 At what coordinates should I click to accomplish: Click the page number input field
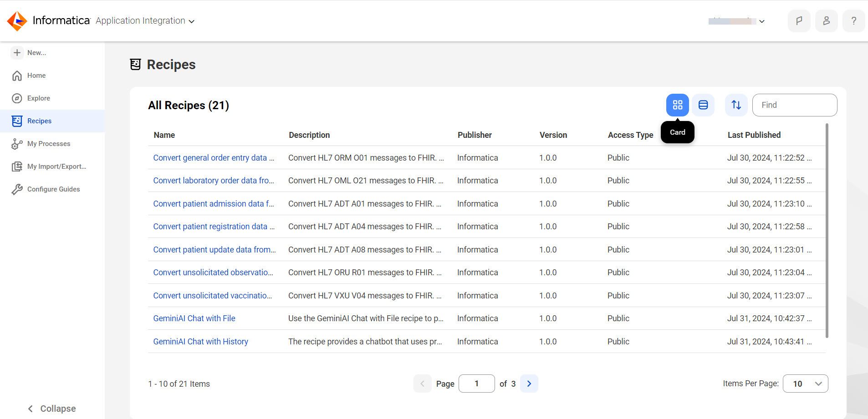pos(476,384)
